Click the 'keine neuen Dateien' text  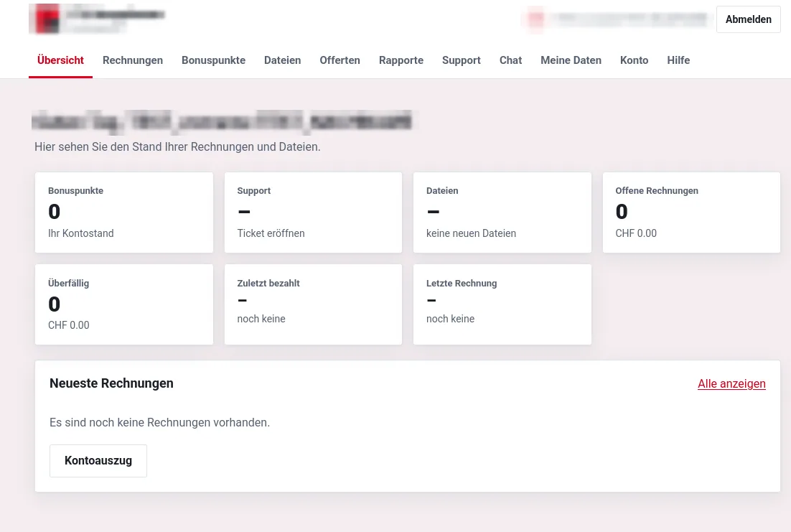pyautogui.click(x=471, y=233)
